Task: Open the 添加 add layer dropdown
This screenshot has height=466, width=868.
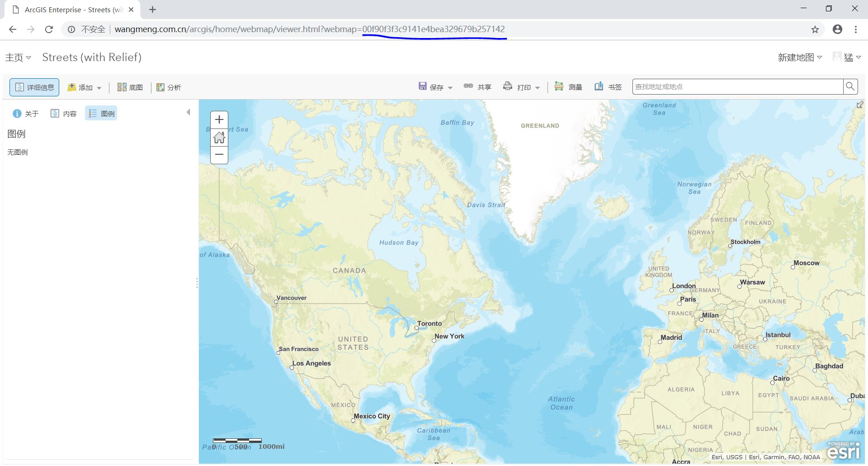Action: [x=84, y=87]
